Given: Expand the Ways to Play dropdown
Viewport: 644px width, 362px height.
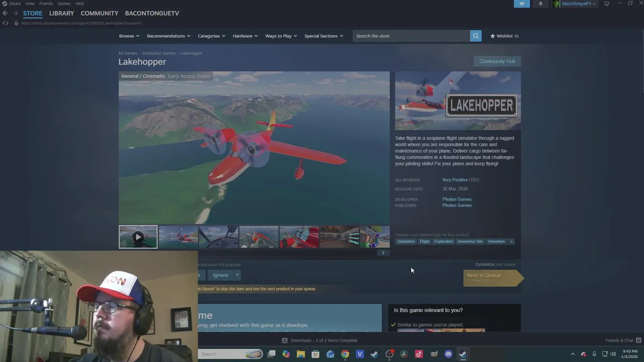Looking at the screenshot, I should (281, 36).
